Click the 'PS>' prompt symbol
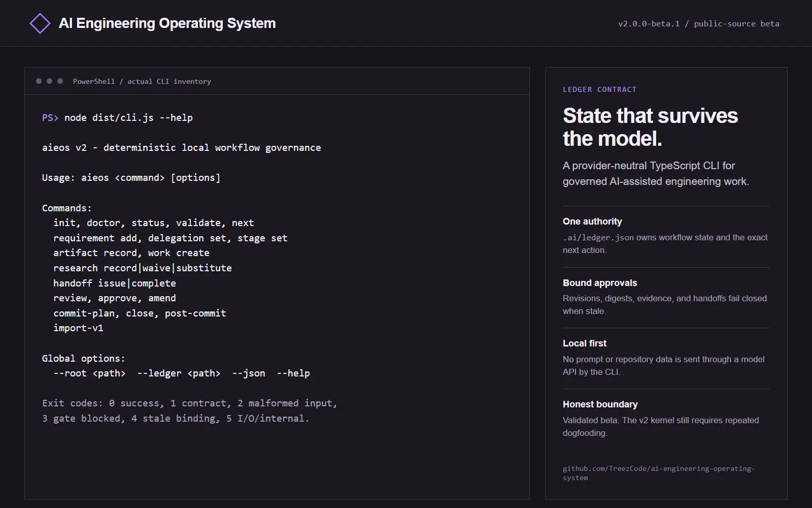The height and width of the screenshot is (508, 812). point(50,118)
